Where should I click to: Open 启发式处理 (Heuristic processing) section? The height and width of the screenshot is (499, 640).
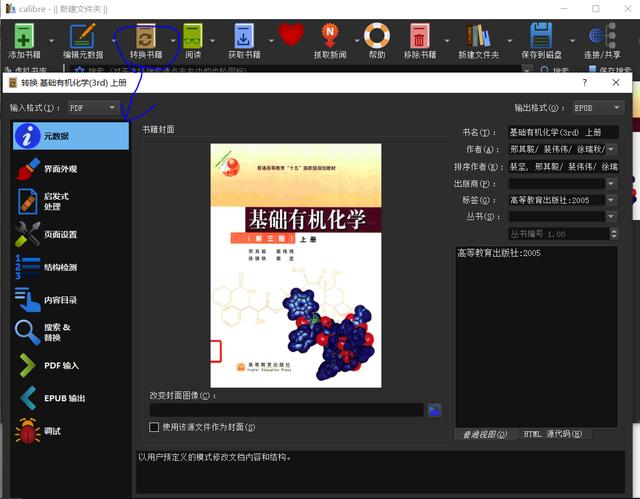(x=71, y=202)
